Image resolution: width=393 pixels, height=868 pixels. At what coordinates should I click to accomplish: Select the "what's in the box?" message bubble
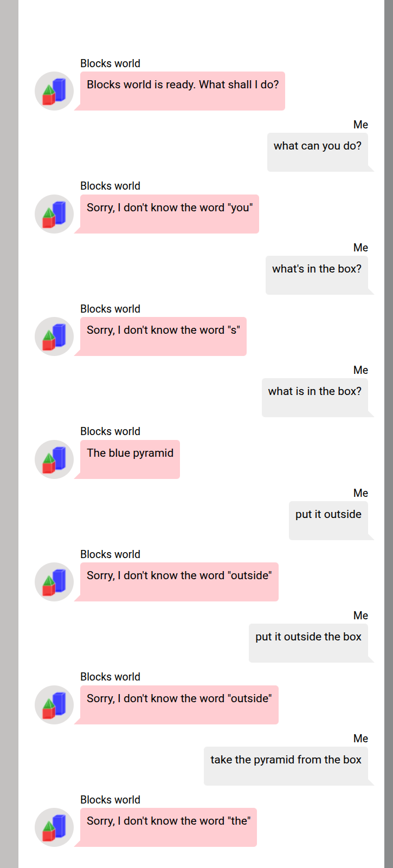[x=317, y=275]
